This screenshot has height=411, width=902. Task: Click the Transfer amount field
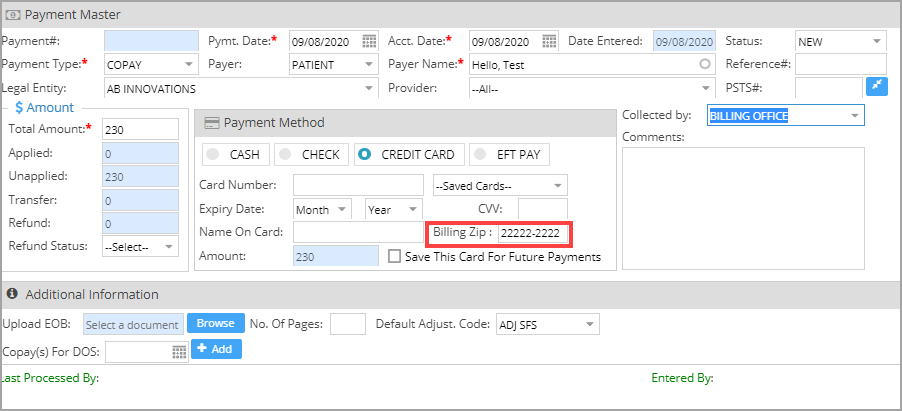[140, 200]
